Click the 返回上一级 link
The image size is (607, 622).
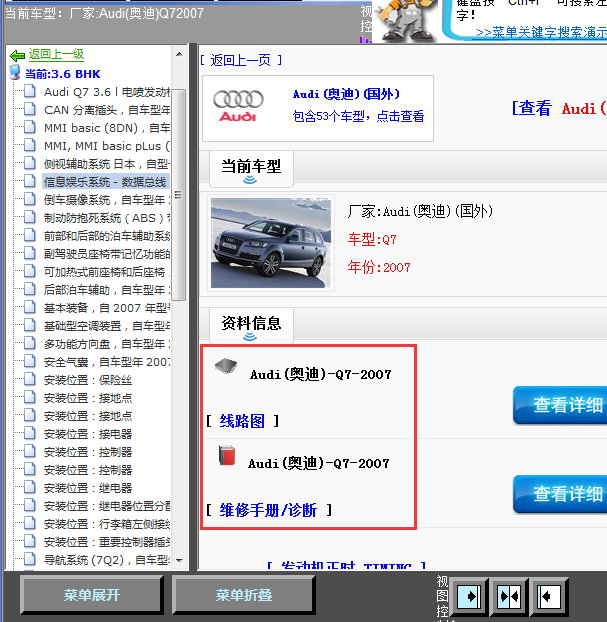56,54
